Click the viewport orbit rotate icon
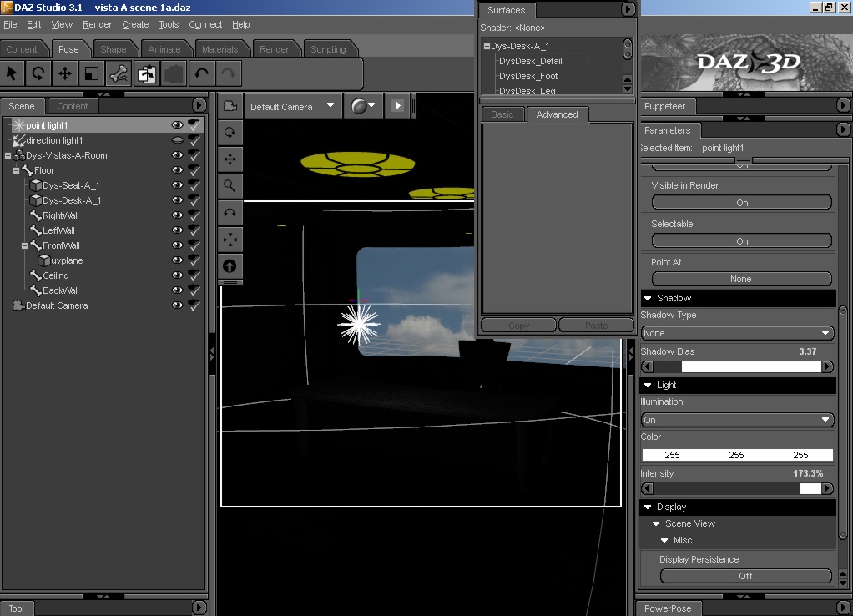This screenshot has height=616, width=853. click(230, 133)
